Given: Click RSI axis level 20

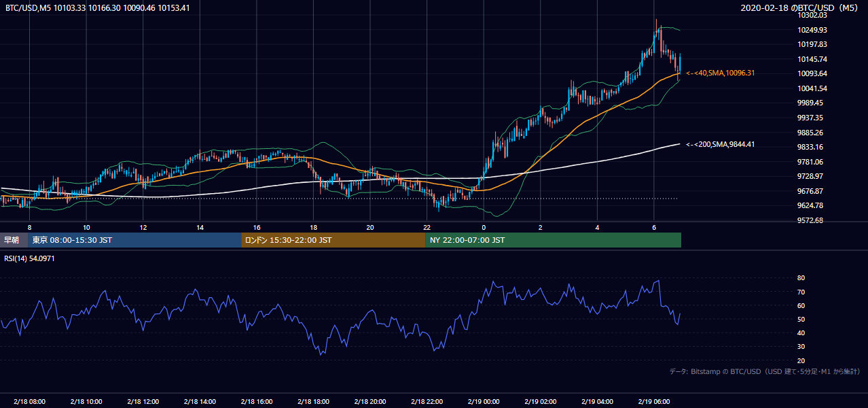Looking at the screenshot, I should click(x=801, y=360).
